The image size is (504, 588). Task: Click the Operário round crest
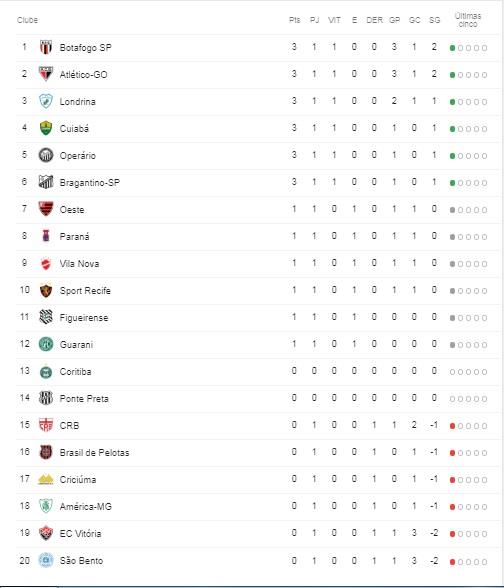point(46,155)
